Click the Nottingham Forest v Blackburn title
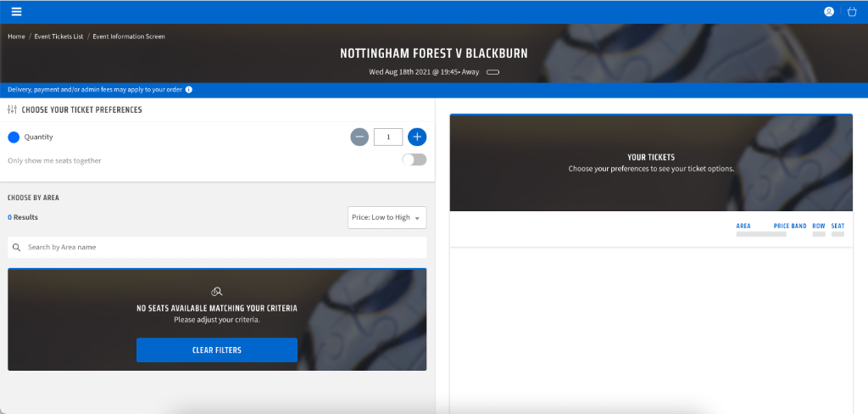The height and width of the screenshot is (414, 868). 434,53
